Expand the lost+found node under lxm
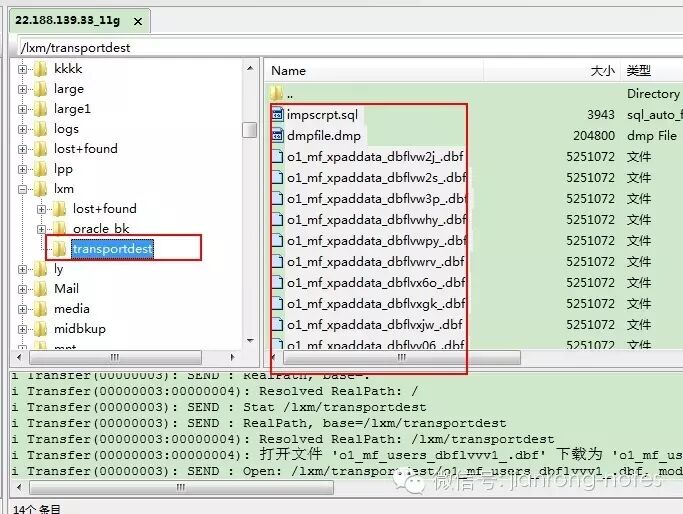 (x=41, y=210)
